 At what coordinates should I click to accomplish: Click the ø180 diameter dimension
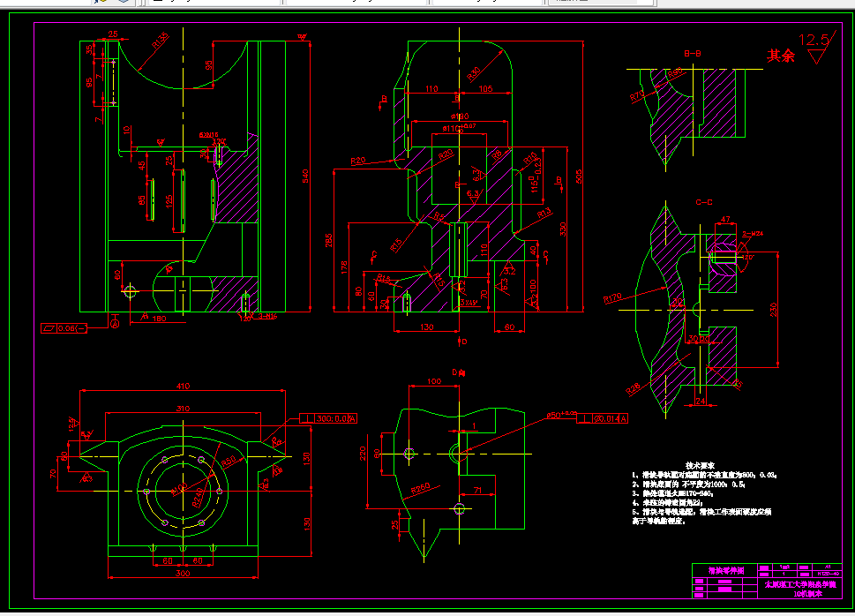click(460, 116)
